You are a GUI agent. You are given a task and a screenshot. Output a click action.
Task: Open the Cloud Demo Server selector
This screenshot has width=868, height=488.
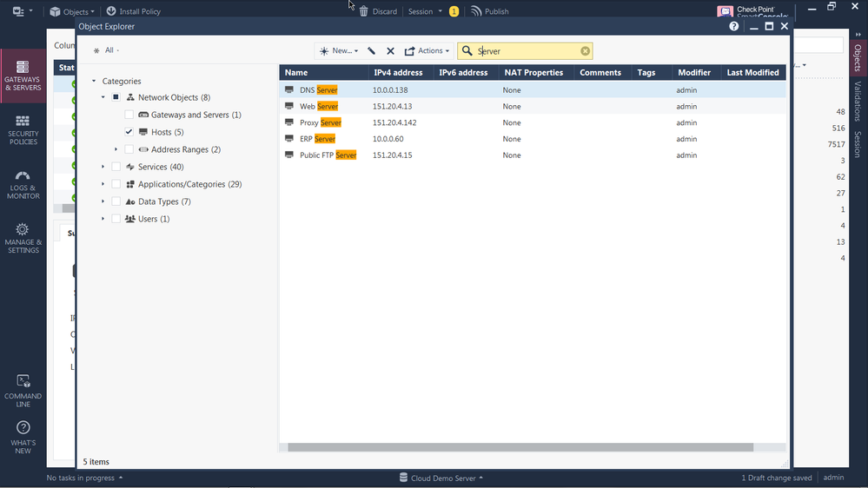click(441, 478)
